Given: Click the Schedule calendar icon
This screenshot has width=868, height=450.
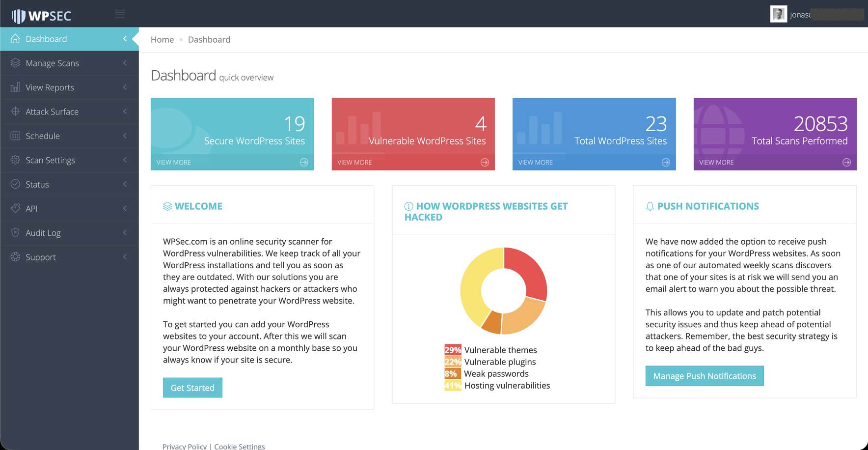Looking at the screenshot, I should tap(16, 136).
